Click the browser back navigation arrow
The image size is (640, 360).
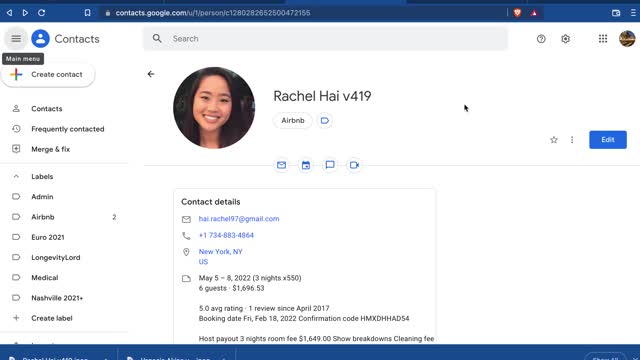coord(9,13)
